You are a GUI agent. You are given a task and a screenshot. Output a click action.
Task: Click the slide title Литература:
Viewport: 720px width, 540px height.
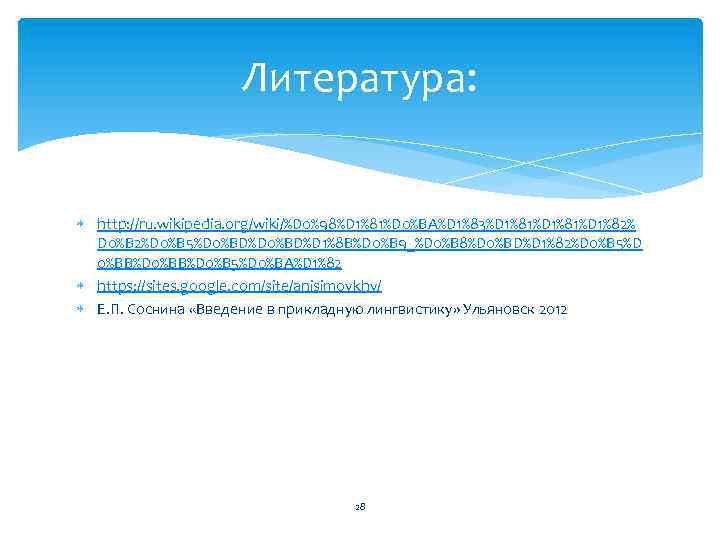[360, 78]
